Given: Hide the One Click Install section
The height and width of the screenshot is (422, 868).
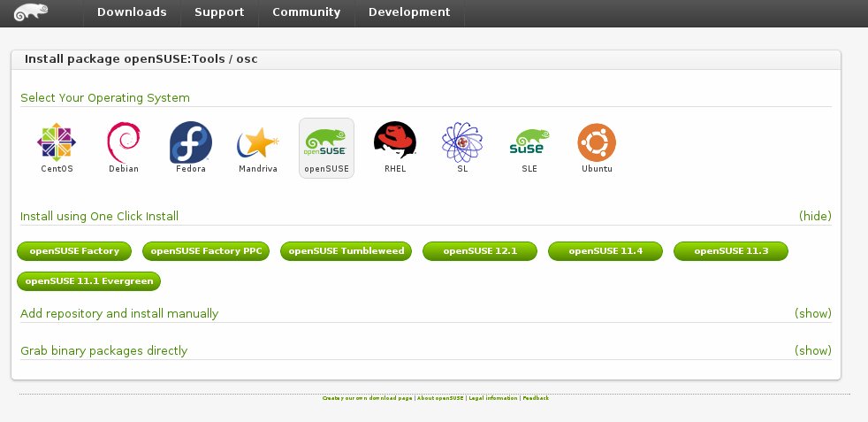Looking at the screenshot, I should (815, 216).
